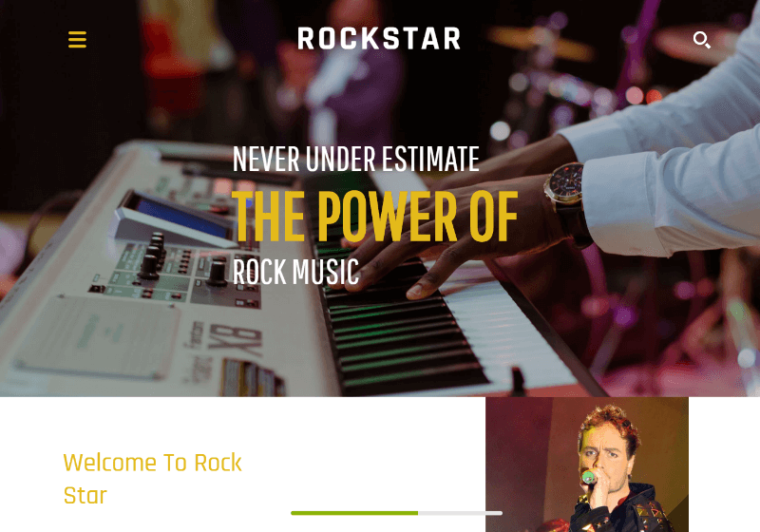760x532 pixels.
Task: Click the gray unfilled end of progress bar
Action: pos(460,513)
